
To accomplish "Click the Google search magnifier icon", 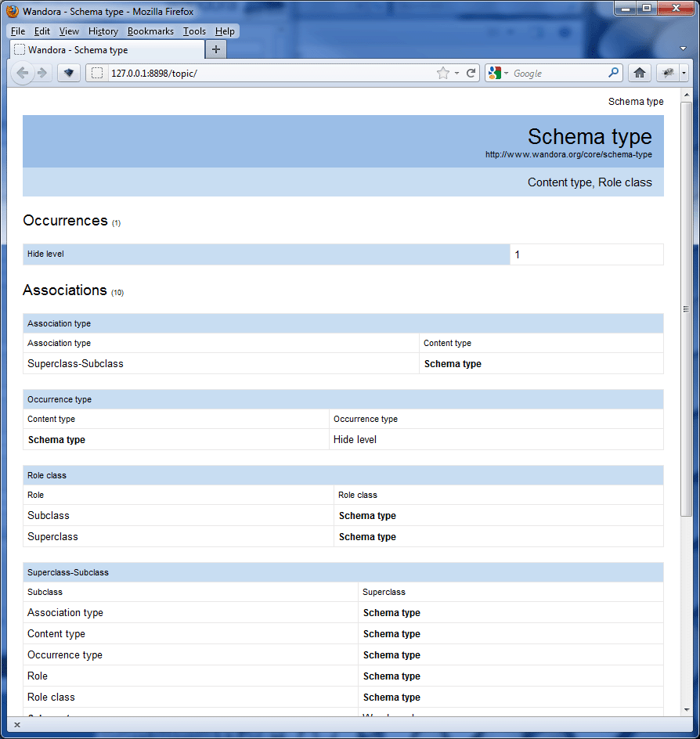I will tap(613, 72).
